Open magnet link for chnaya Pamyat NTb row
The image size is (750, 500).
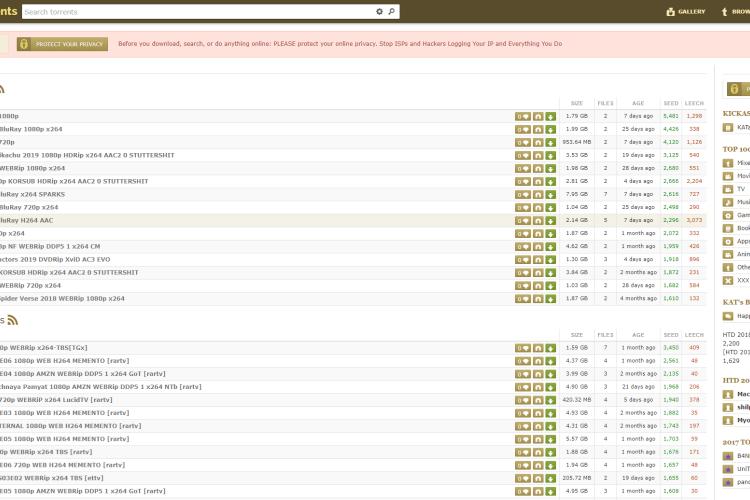pyautogui.click(x=538, y=387)
